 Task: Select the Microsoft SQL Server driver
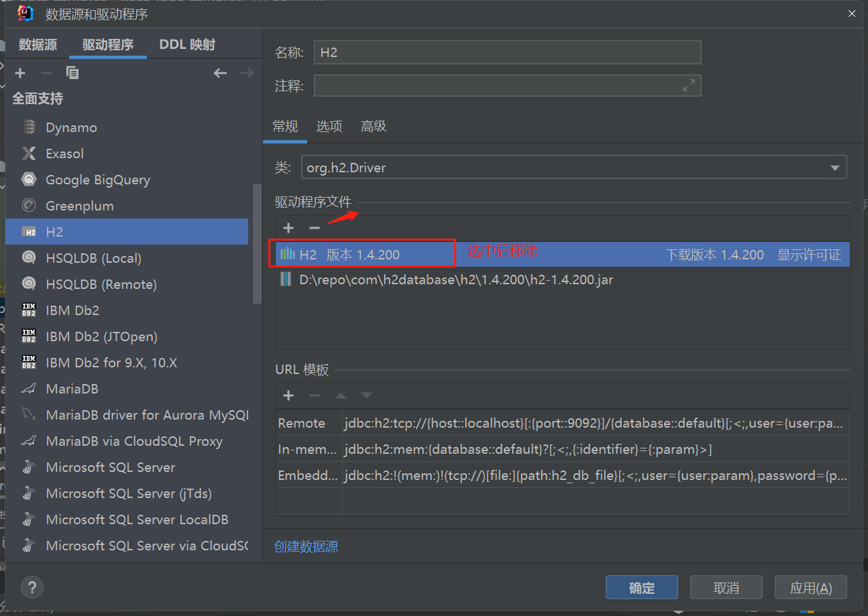[127, 467]
